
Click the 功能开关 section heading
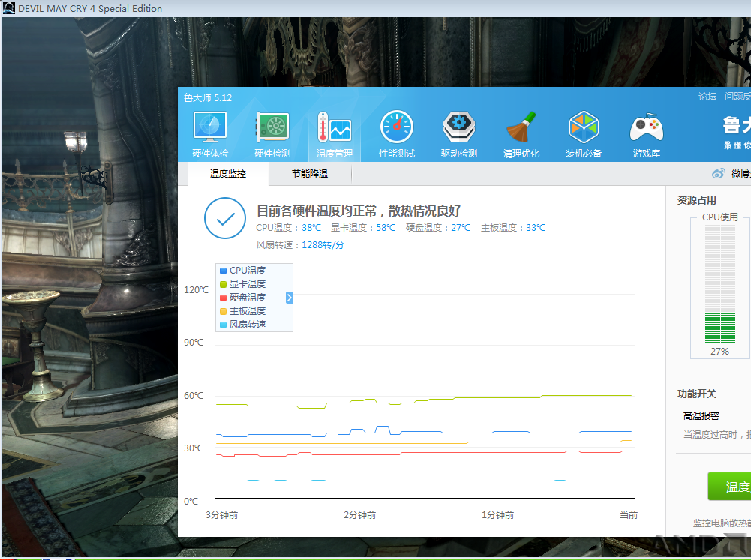pos(697,394)
